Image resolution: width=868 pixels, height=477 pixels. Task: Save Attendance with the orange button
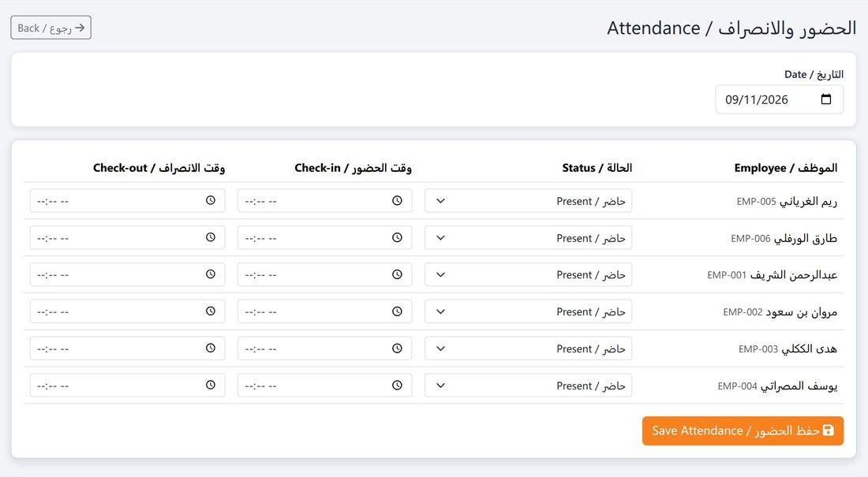[743, 431]
